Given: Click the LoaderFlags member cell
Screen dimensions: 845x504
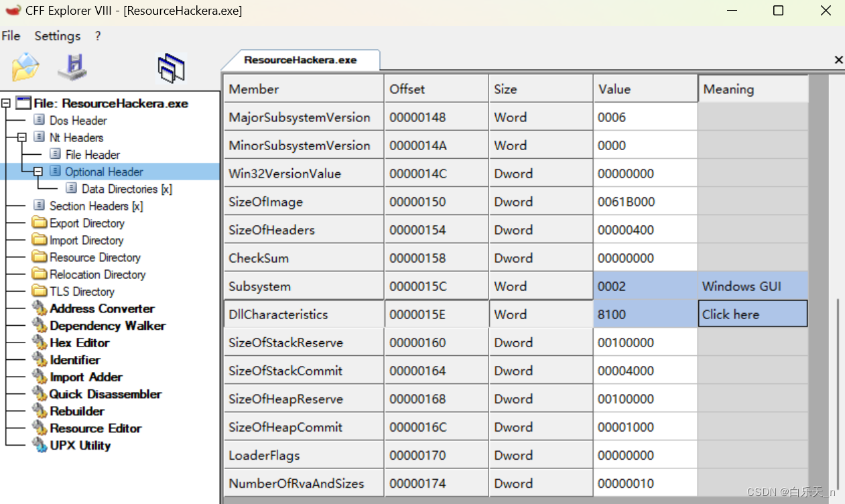Looking at the screenshot, I should tap(304, 455).
